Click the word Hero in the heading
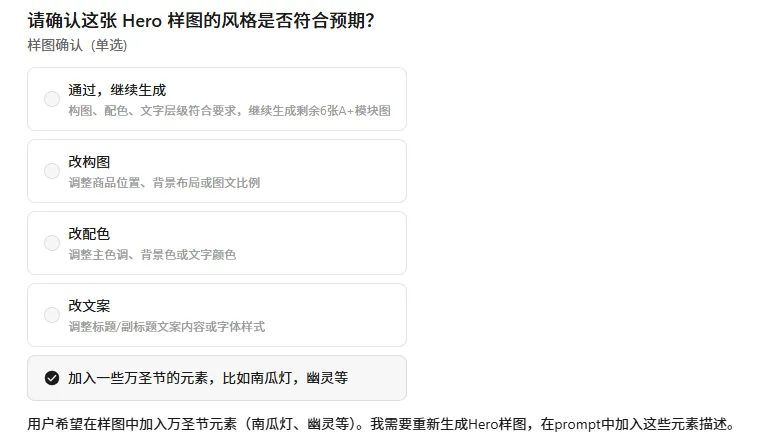Screen dimensions: 762x448 click(142, 21)
